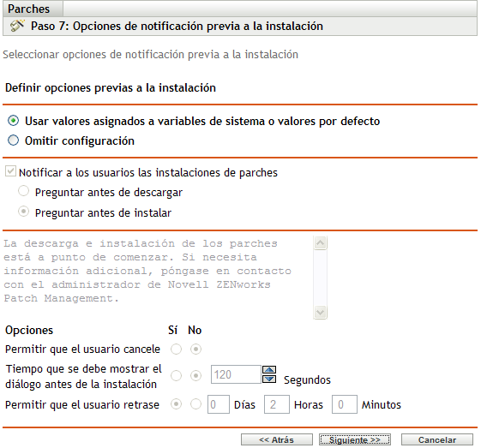The height and width of the screenshot is (448, 481).
Task: Click the Cancelar button
Action: point(437,439)
